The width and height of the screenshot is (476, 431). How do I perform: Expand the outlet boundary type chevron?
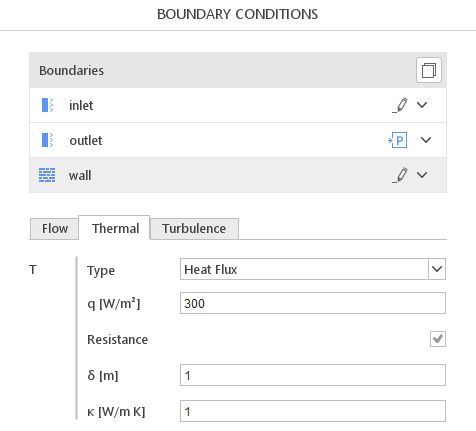coord(426,140)
